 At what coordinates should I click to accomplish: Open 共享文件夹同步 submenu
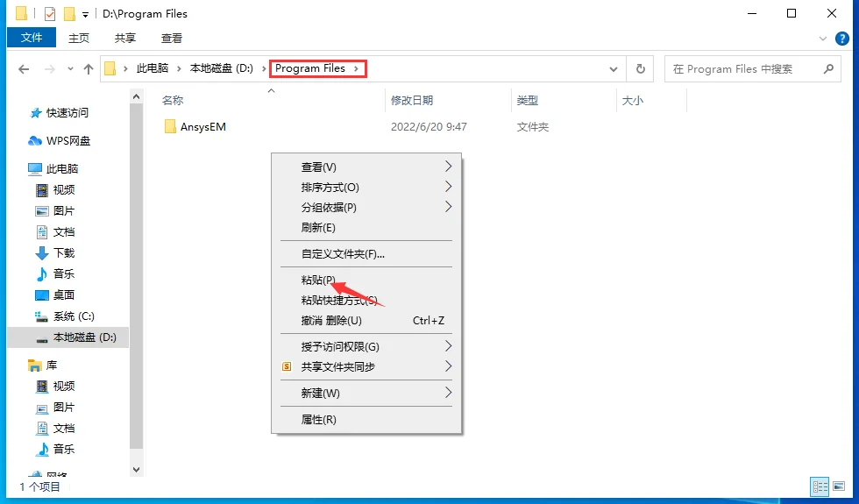pyautogui.click(x=366, y=367)
